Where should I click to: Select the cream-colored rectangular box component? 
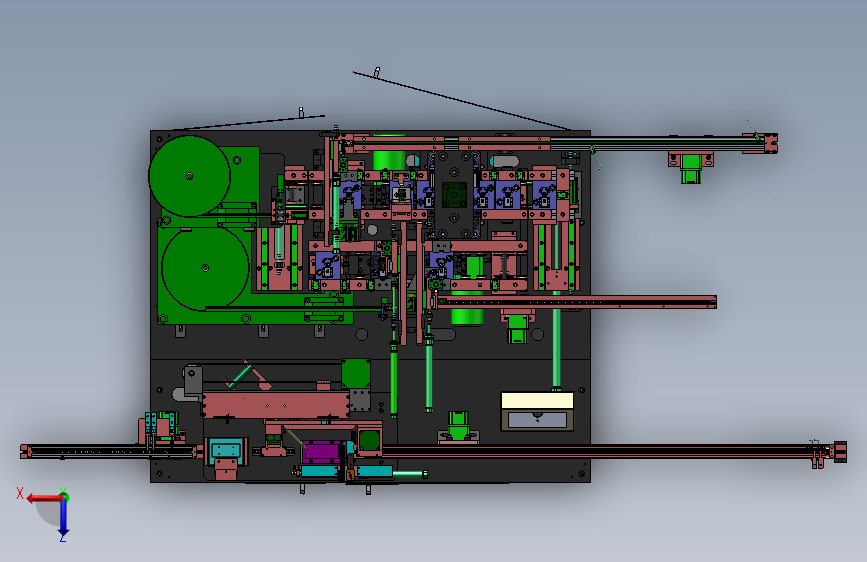click(537, 400)
